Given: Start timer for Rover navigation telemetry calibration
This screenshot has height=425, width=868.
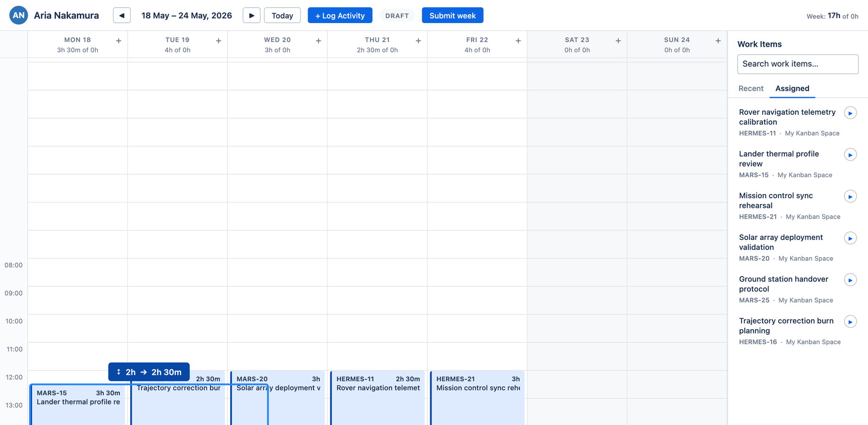Looking at the screenshot, I should (x=850, y=113).
